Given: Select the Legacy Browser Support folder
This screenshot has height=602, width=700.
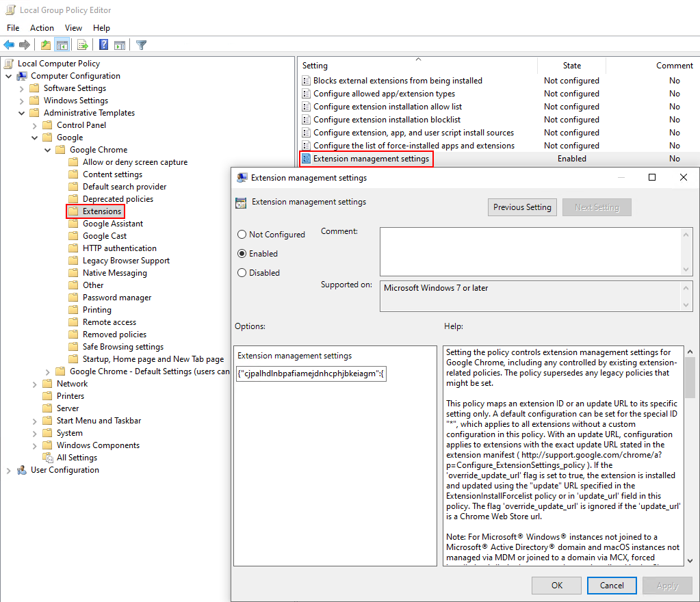Looking at the screenshot, I should tap(127, 261).
